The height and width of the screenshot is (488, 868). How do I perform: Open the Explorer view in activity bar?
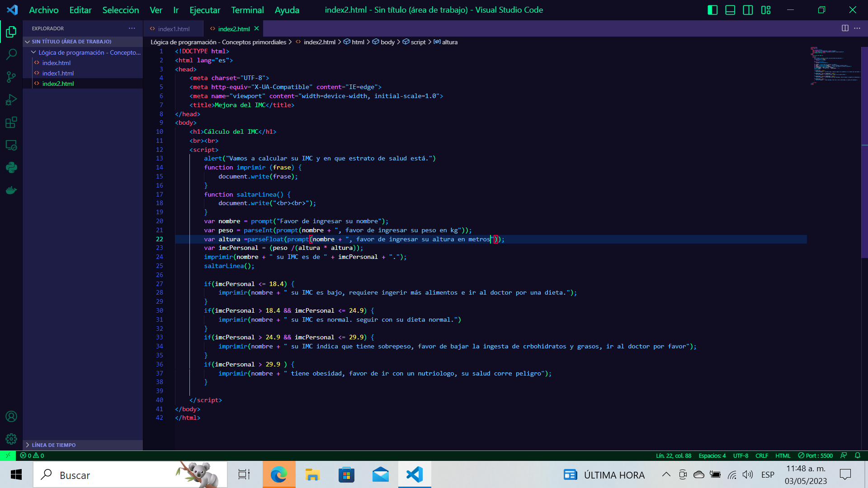click(x=11, y=32)
